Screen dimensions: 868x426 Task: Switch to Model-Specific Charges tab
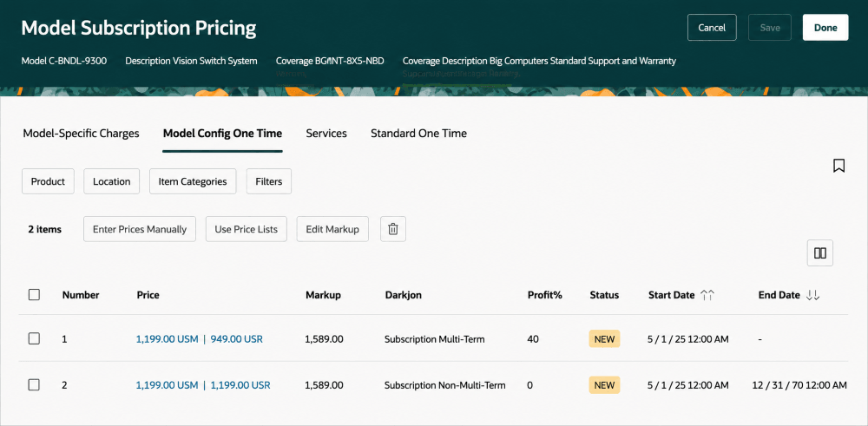coord(81,134)
